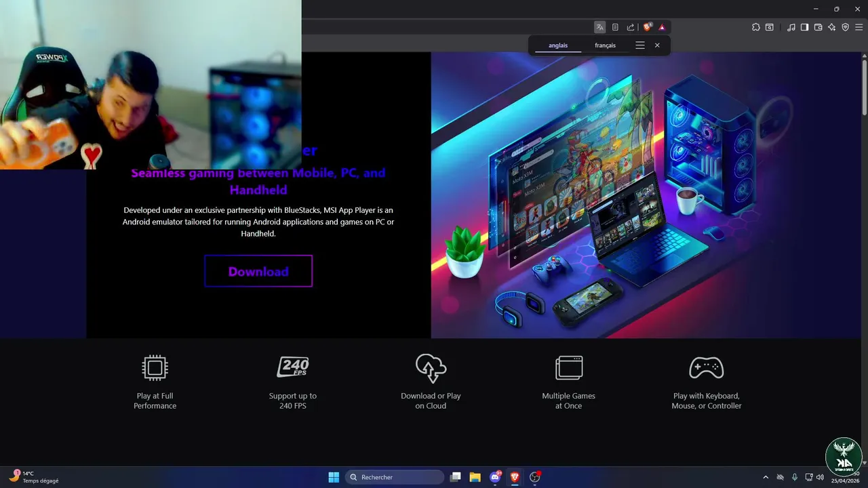Click the game controller feature icon
The image size is (868, 488).
(x=707, y=368)
